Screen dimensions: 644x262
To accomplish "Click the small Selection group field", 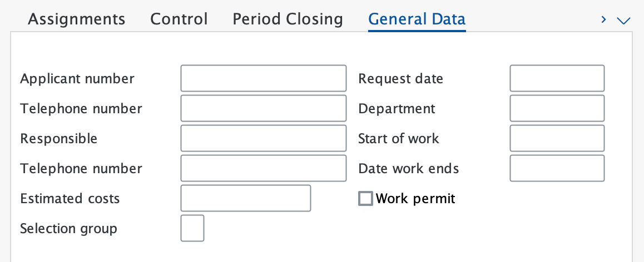I will (x=192, y=228).
